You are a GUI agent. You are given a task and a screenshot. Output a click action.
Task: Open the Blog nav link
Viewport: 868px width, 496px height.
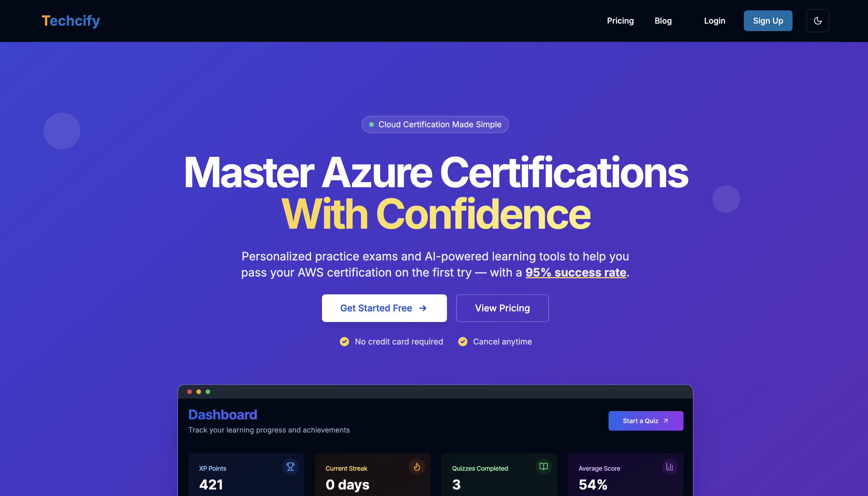click(663, 21)
